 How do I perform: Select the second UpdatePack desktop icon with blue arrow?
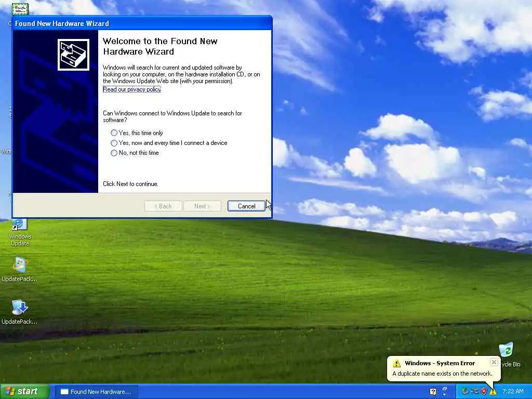[19, 312]
